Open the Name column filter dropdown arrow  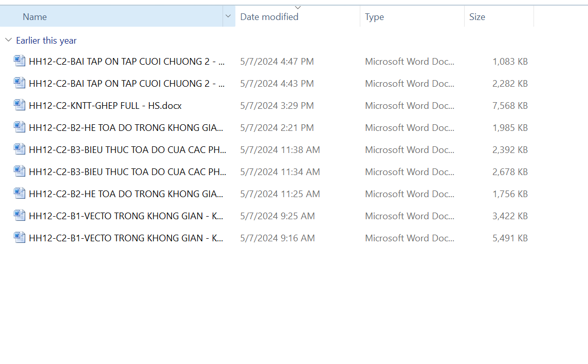point(228,16)
